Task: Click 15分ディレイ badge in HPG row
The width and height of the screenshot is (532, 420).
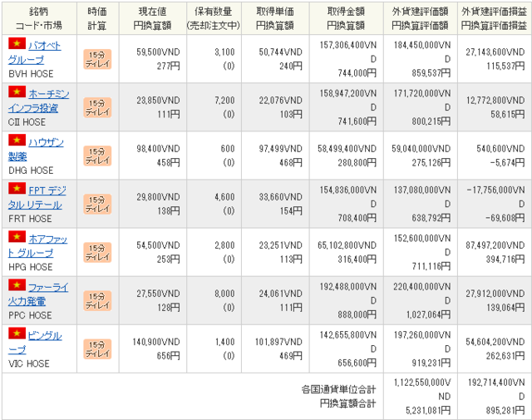Action: [97, 252]
